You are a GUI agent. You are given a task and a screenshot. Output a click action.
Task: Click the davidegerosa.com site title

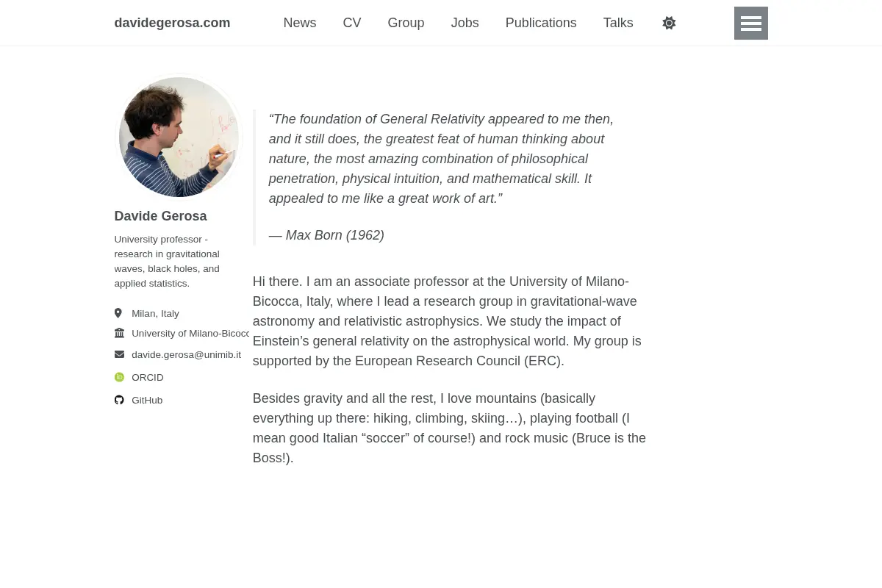click(172, 23)
